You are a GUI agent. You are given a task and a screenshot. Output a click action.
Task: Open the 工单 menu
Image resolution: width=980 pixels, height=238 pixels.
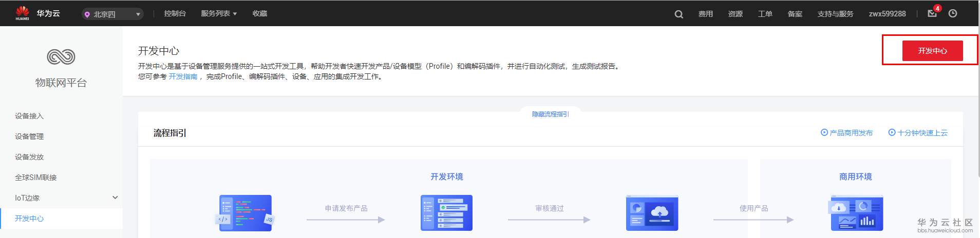click(765, 14)
